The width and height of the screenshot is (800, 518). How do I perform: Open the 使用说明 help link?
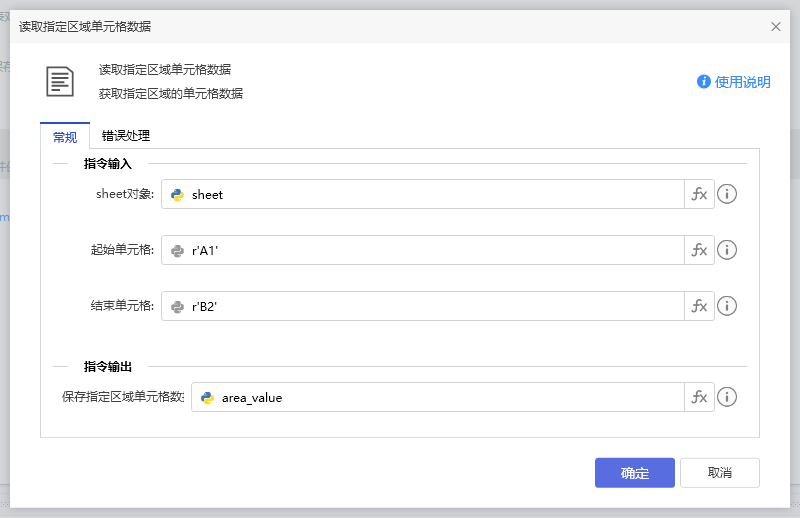(734, 82)
